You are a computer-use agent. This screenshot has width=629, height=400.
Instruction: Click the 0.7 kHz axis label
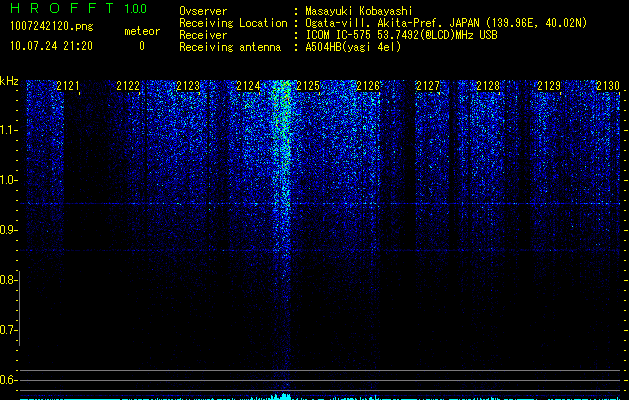coord(8,330)
